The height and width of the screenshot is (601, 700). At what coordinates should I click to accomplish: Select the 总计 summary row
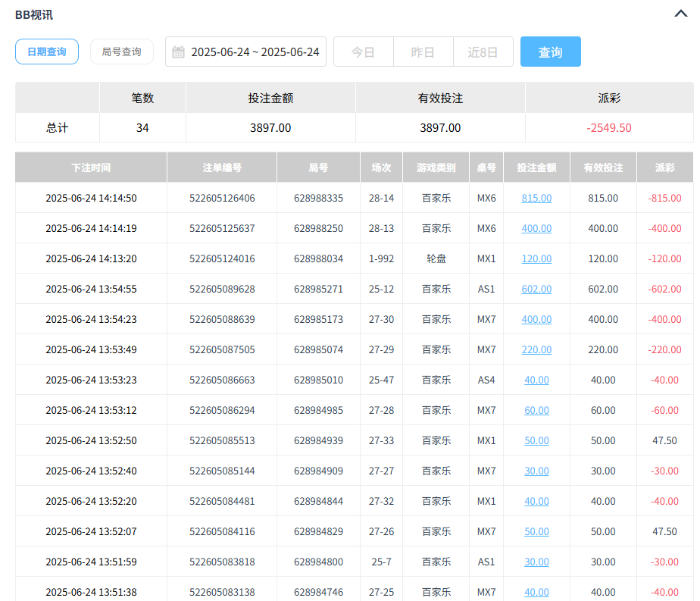tap(57, 126)
